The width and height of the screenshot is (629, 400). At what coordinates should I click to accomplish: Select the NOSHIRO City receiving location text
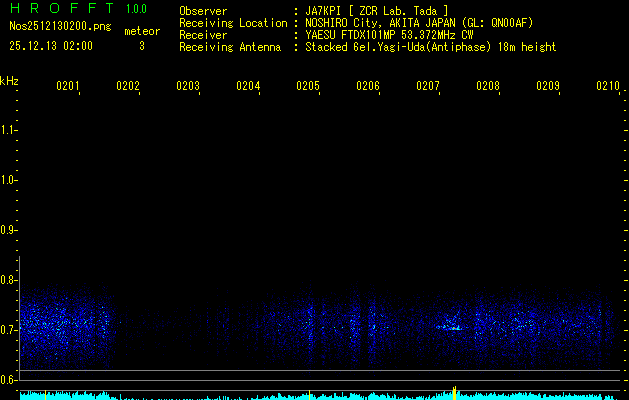click(x=370, y=23)
